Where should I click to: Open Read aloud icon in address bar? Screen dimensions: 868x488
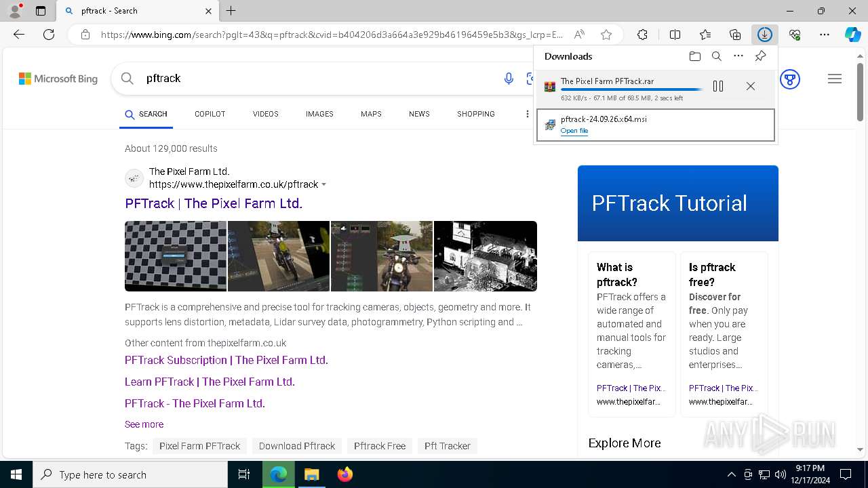(579, 35)
